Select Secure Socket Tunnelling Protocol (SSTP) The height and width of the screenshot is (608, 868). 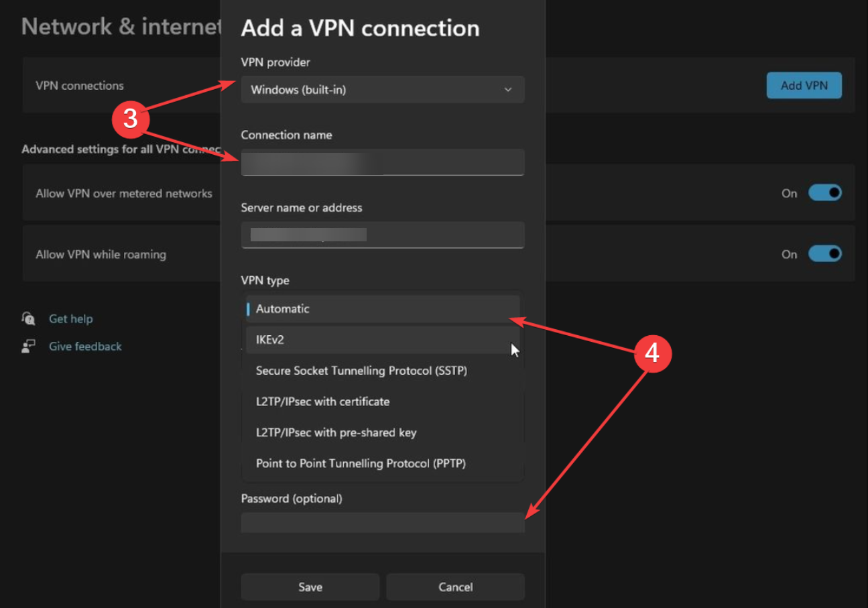[x=382, y=370]
